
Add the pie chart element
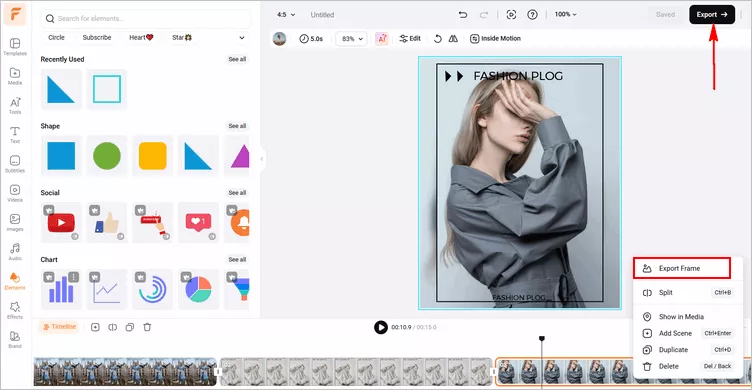coord(198,289)
